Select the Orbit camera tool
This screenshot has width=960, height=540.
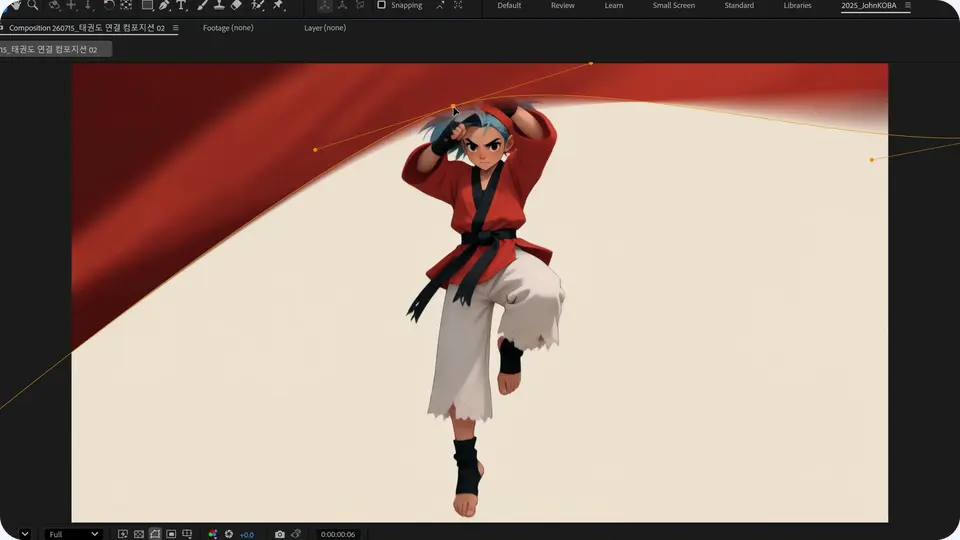[54, 5]
